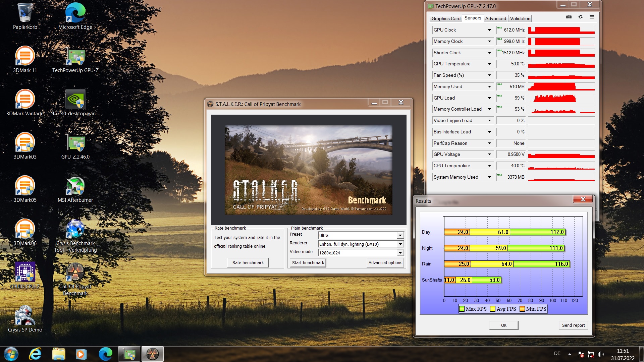Click the GPU-Z camera/screenshot icon

click(569, 18)
